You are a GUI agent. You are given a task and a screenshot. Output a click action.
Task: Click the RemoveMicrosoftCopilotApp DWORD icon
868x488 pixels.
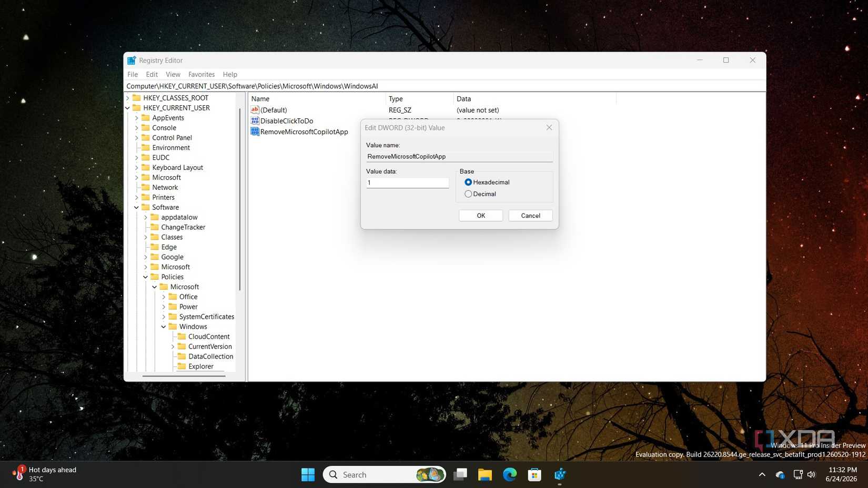click(255, 131)
